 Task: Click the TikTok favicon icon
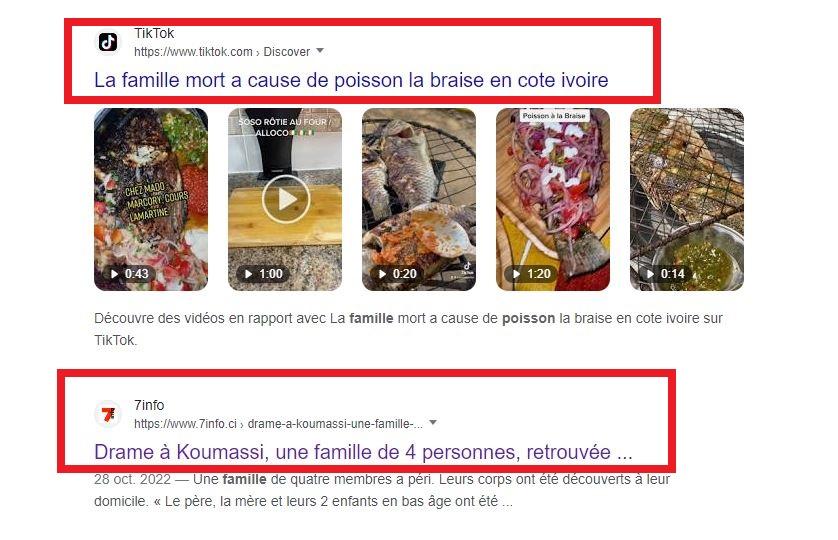(108, 42)
